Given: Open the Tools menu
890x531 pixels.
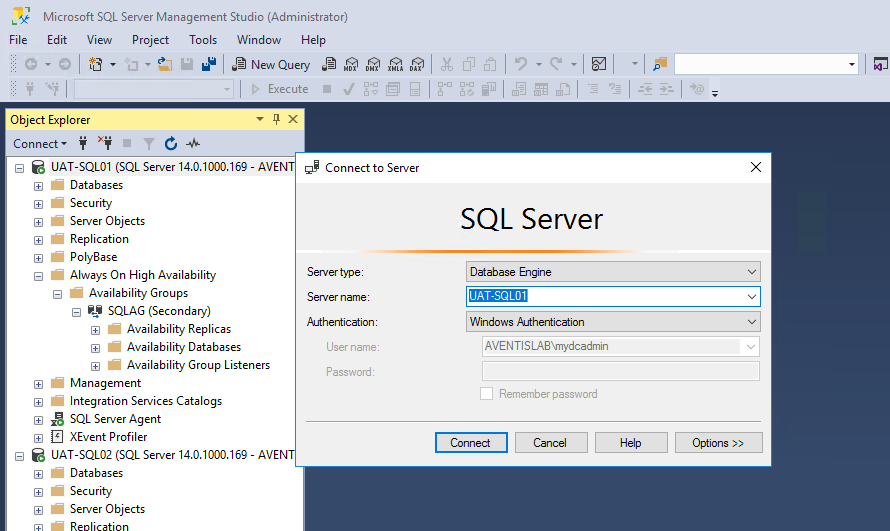Looking at the screenshot, I should [203, 40].
